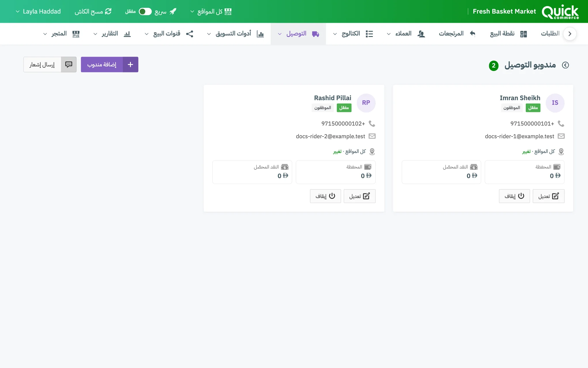Click the location pin icon on Imran Sheikh card

coord(561,151)
